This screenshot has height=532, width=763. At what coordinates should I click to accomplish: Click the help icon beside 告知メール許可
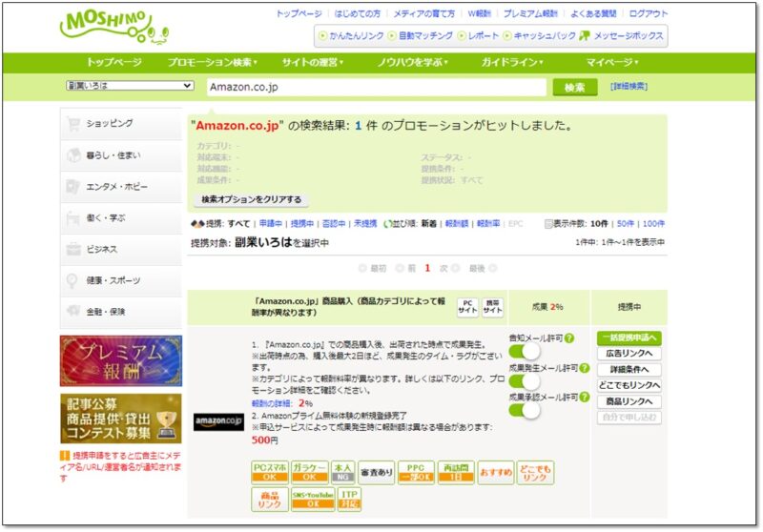point(569,338)
